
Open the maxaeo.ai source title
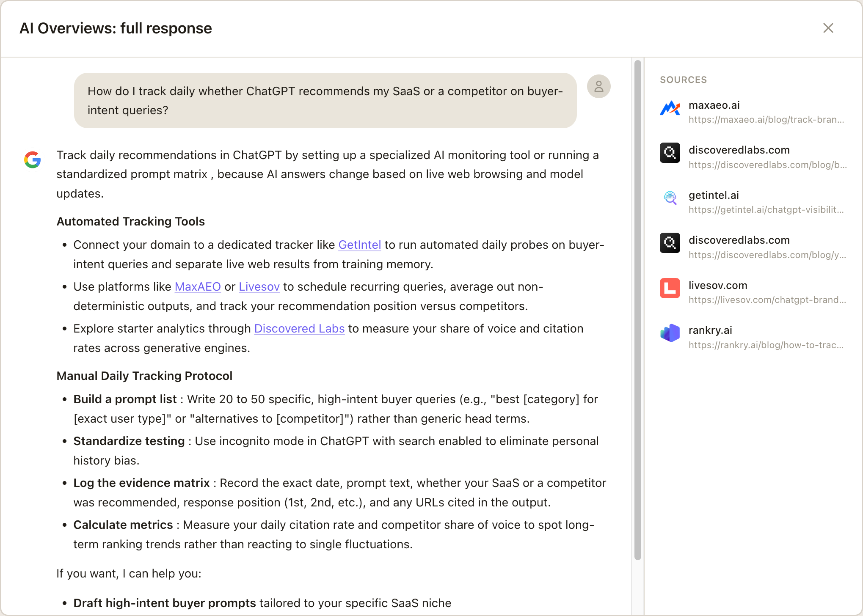click(714, 105)
